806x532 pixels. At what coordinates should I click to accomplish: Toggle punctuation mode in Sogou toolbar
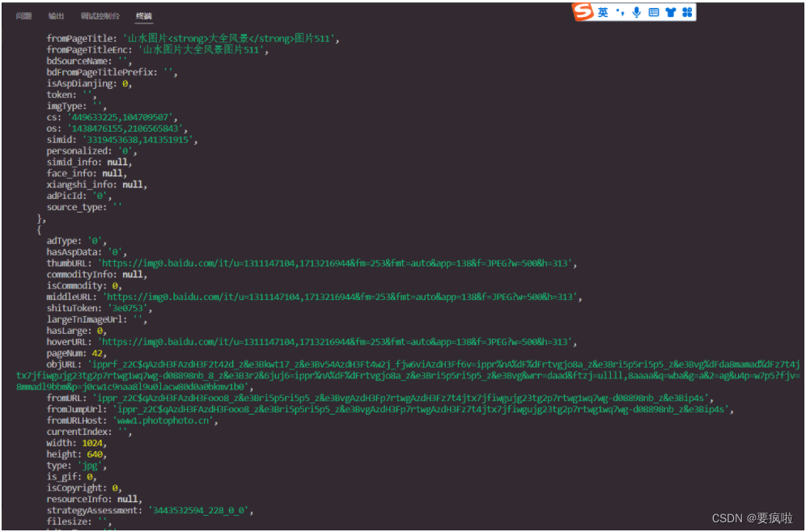[x=621, y=12]
